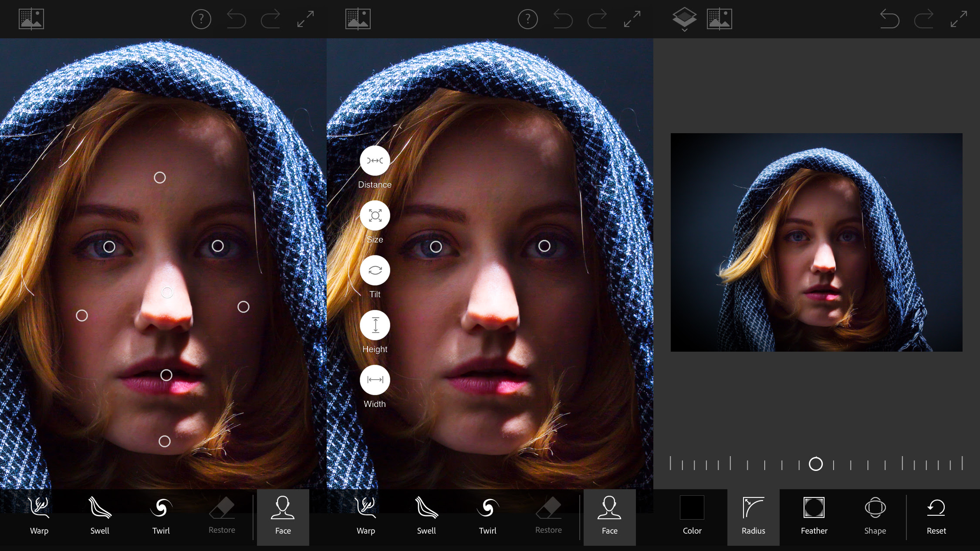Select the left cheek control point in the left panel
This screenshot has width=980, height=551.
point(82,316)
